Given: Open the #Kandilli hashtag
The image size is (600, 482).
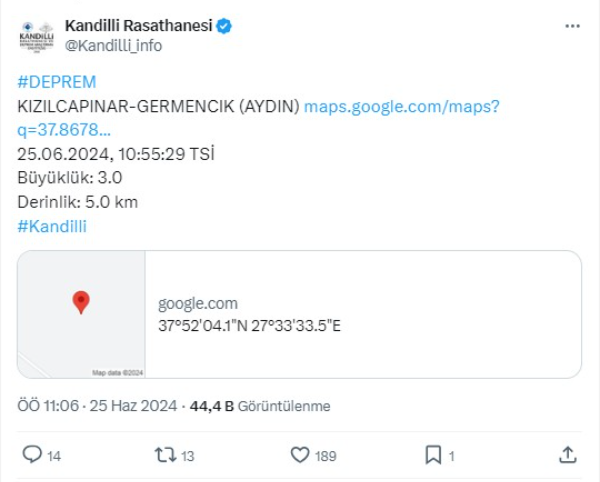Looking at the screenshot, I should point(52,226).
